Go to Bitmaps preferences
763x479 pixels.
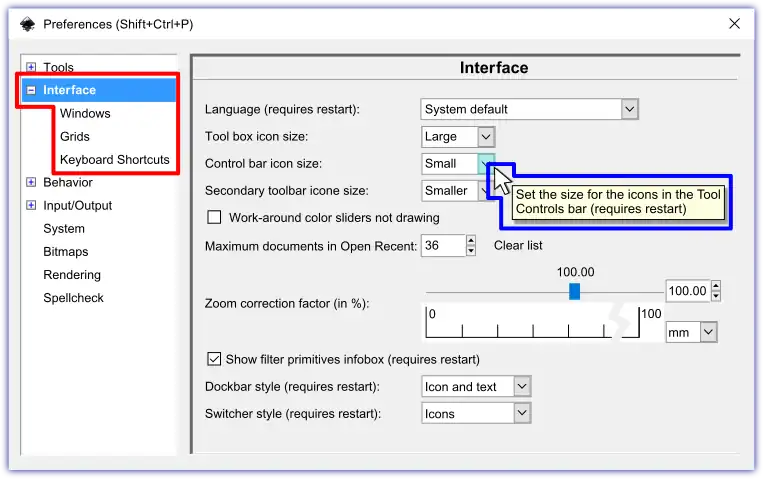coord(65,251)
